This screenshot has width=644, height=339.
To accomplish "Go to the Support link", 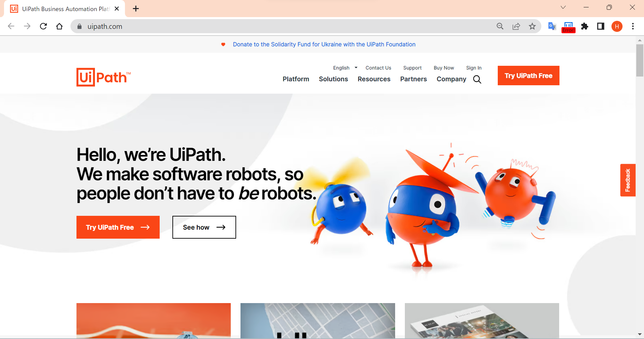I will click(x=412, y=68).
